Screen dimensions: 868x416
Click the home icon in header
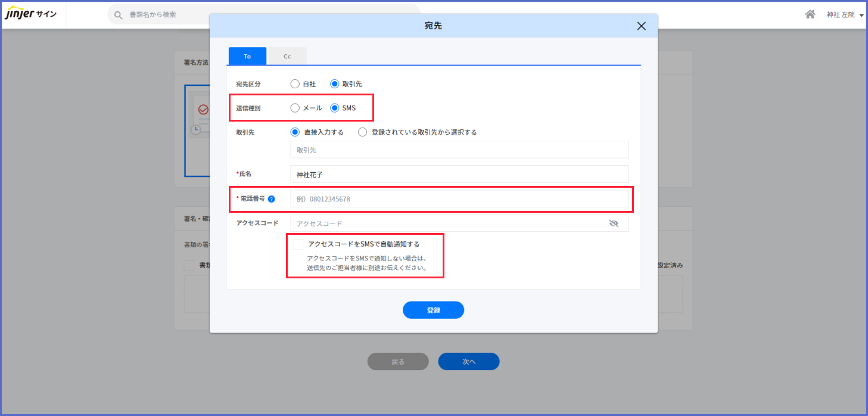pyautogui.click(x=810, y=14)
